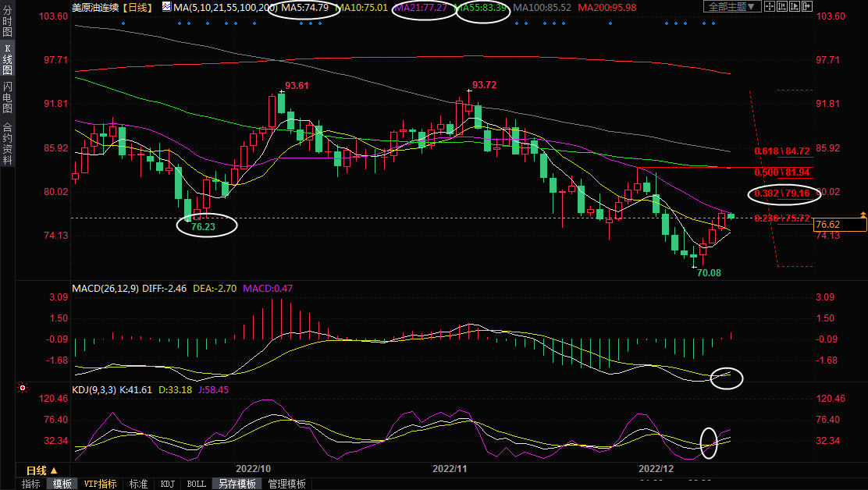Viewport: 868px width, 490px height.
Task: Click the 管理模板 button
Action: [x=286, y=484]
